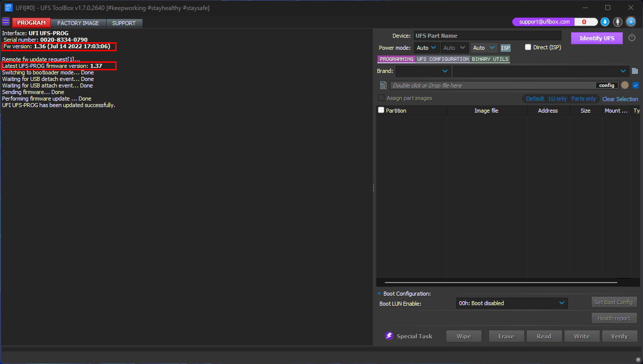Image resolution: width=643 pixels, height=364 pixels.
Task: Click the support@ufibox.com badge
Action: 544,22
